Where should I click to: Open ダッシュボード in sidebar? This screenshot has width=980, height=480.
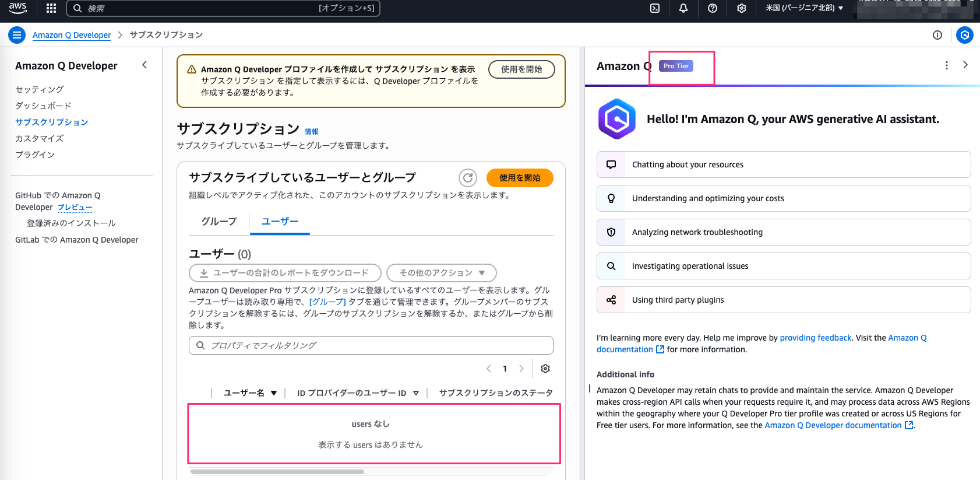[x=43, y=106]
